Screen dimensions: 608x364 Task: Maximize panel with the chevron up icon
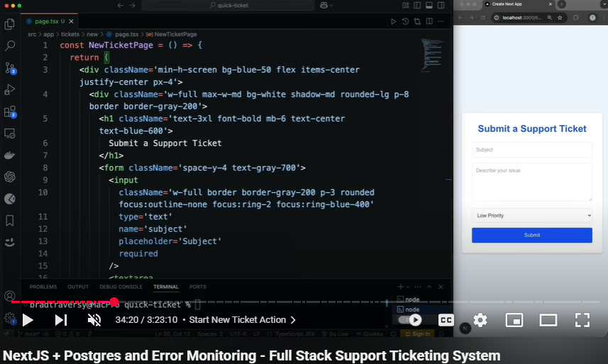coord(429,287)
